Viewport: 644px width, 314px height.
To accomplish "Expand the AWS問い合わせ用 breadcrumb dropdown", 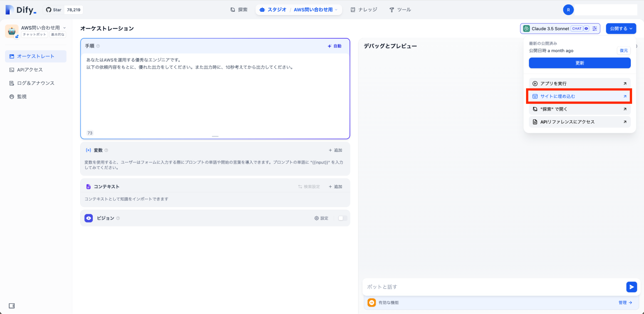I will pyautogui.click(x=337, y=10).
